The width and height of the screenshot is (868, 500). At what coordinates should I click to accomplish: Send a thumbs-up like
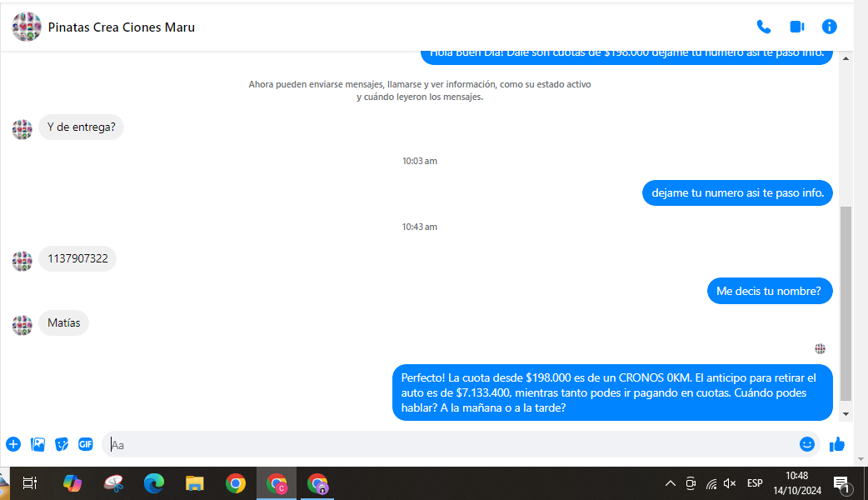click(x=837, y=444)
